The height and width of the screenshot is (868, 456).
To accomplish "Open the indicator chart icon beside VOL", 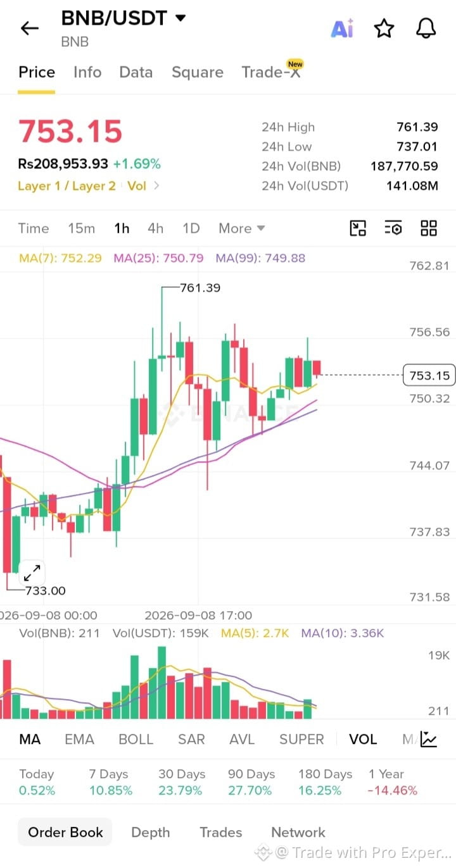I will pos(429,739).
